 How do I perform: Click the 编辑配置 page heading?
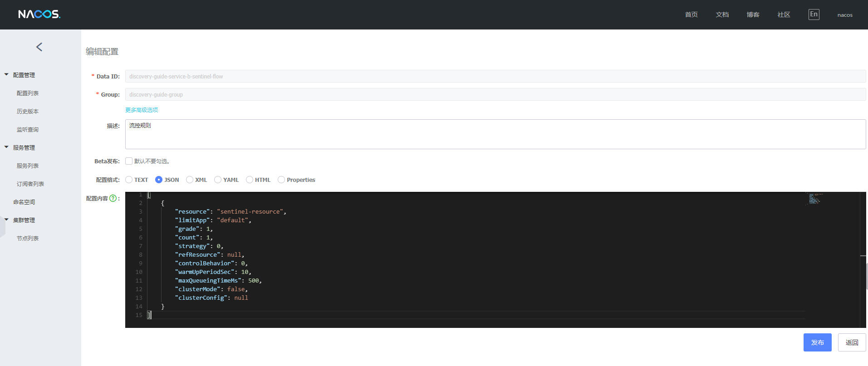pos(102,51)
